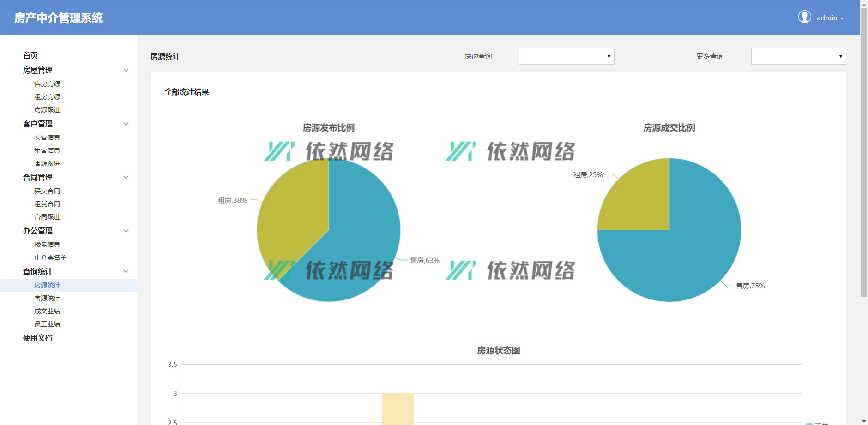Collapse the 客户管理 section chevron
Viewport: 868px width, 425px height.
click(126, 124)
